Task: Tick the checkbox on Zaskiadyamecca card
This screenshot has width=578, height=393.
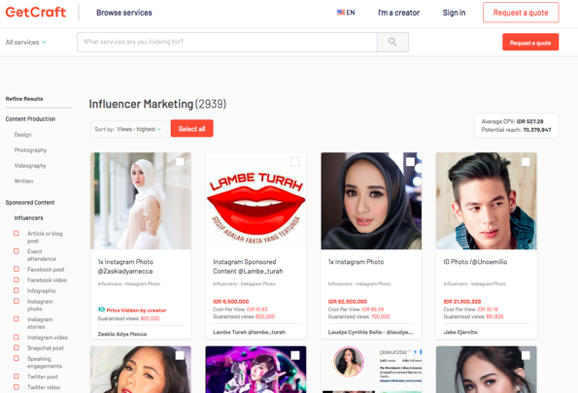Action: pos(180,162)
